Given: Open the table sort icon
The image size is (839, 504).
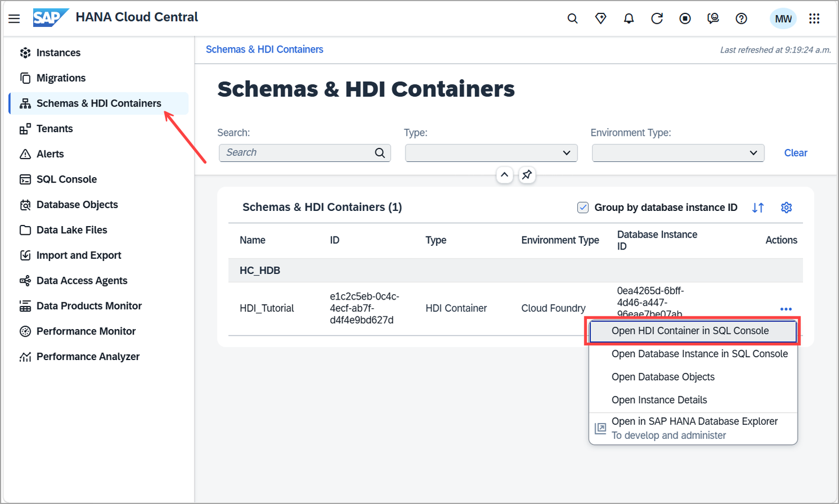Looking at the screenshot, I should (x=757, y=207).
